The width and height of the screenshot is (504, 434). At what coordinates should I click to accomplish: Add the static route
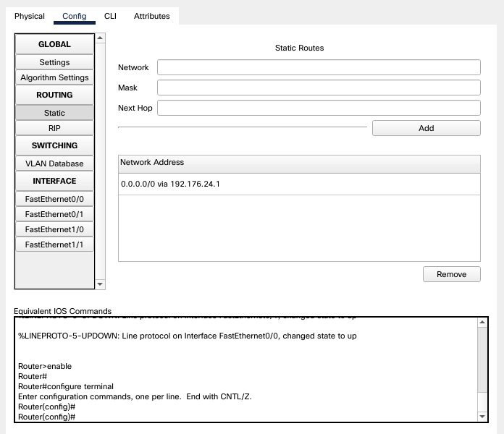click(x=427, y=128)
